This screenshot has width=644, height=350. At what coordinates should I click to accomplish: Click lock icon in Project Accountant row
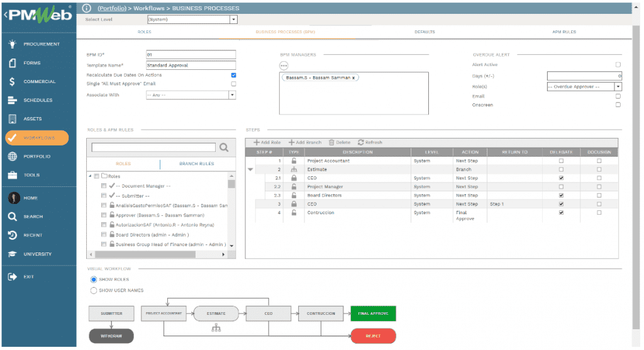pyautogui.click(x=294, y=161)
